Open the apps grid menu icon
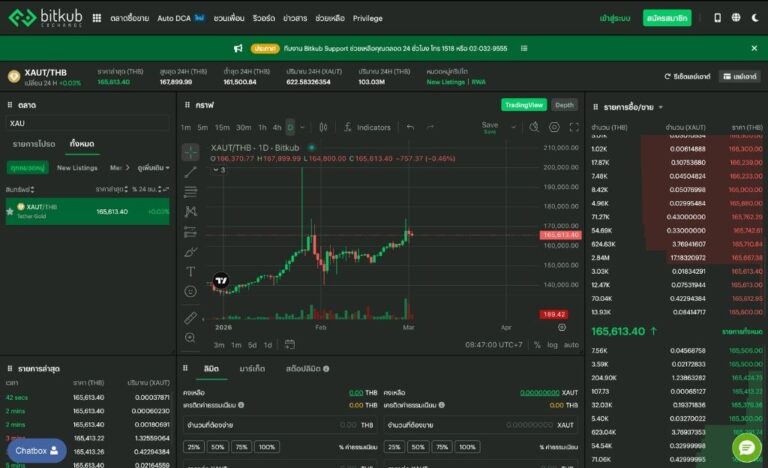 [97, 18]
